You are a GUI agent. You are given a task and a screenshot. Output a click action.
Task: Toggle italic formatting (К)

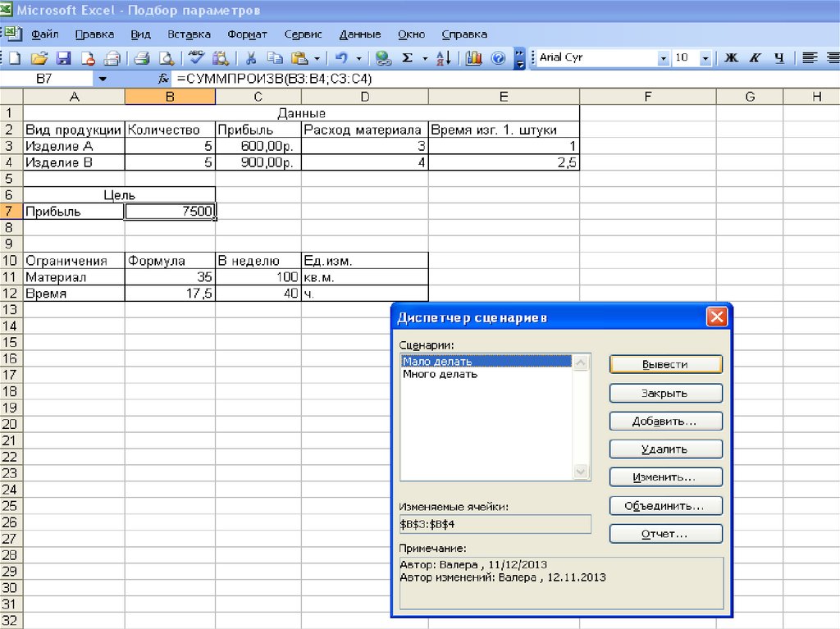756,58
